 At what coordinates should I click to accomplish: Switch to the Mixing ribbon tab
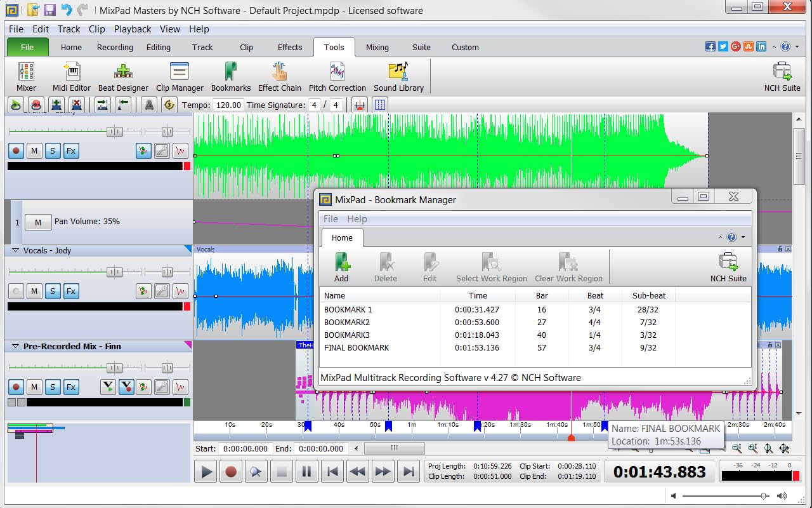click(377, 46)
